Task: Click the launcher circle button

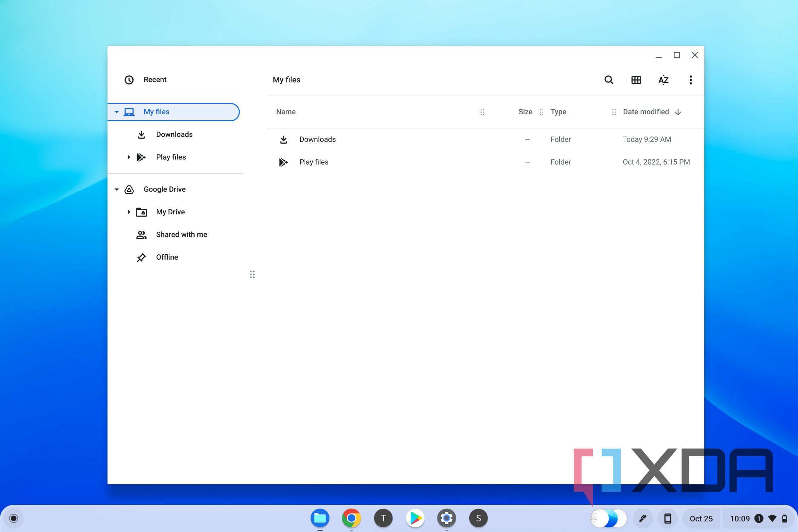Action: click(x=13, y=519)
